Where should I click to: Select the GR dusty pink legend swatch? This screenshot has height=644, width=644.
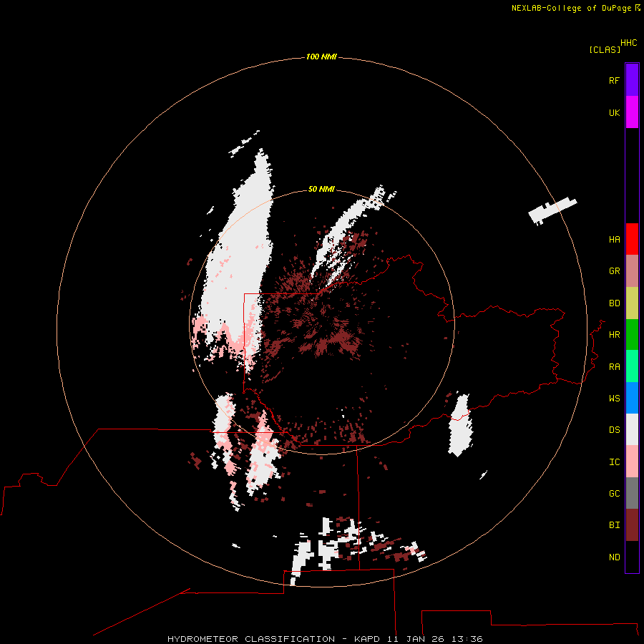(632, 271)
